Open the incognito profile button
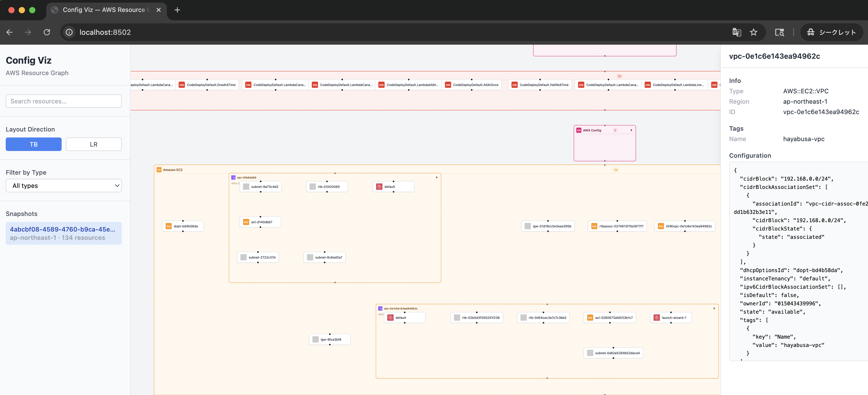Image resolution: width=868 pixels, height=395 pixels. 831,32
